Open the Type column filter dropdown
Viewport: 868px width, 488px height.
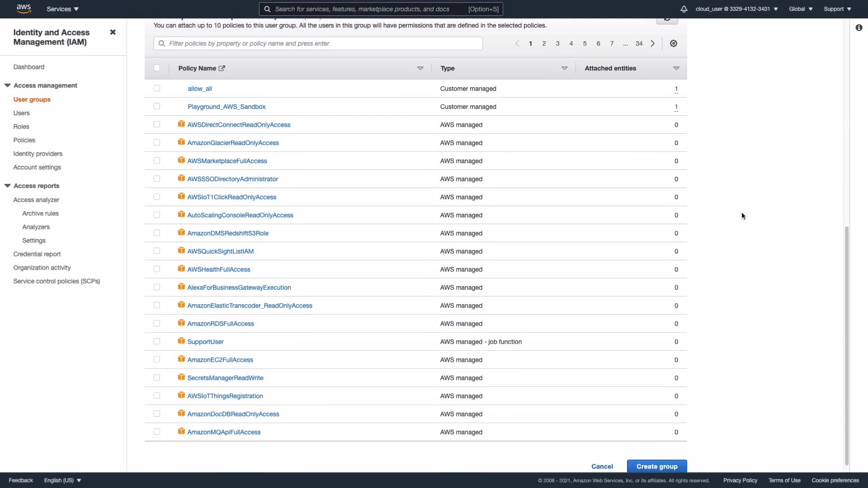564,68
